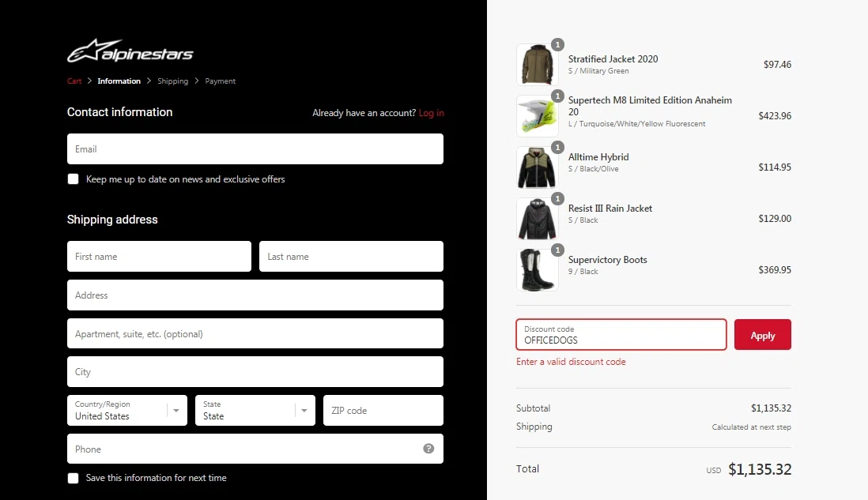Click the Resist III Rain Jacket image

click(x=537, y=219)
